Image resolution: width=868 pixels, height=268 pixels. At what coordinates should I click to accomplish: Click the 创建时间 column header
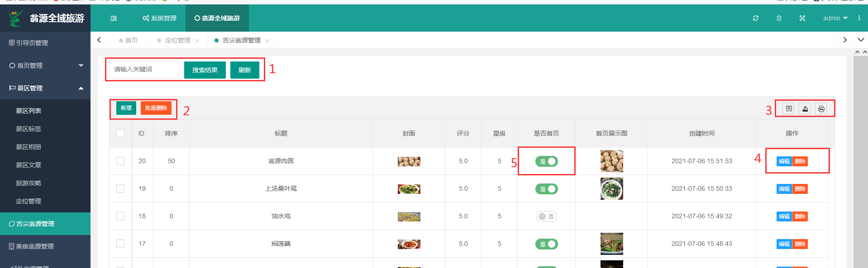click(x=702, y=133)
